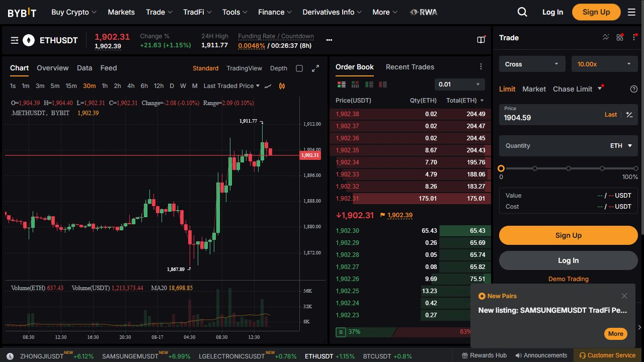The height and width of the screenshot is (362, 644).
Task: Open the trade panel grid layout icon
Action: [x=619, y=38]
